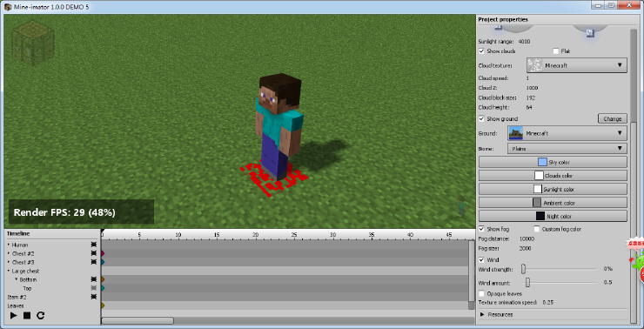
Task: Select Chest #3 keyframe marker
Action: click(x=103, y=262)
